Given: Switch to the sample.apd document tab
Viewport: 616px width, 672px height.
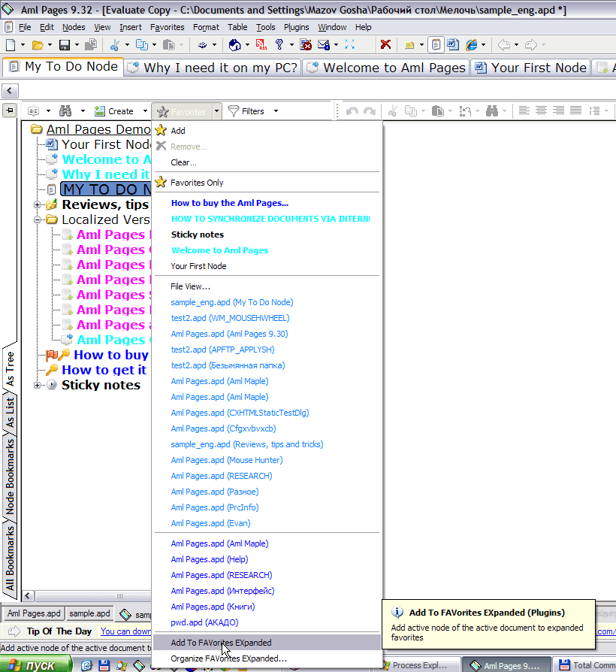Looking at the screenshot, I should [89, 613].
